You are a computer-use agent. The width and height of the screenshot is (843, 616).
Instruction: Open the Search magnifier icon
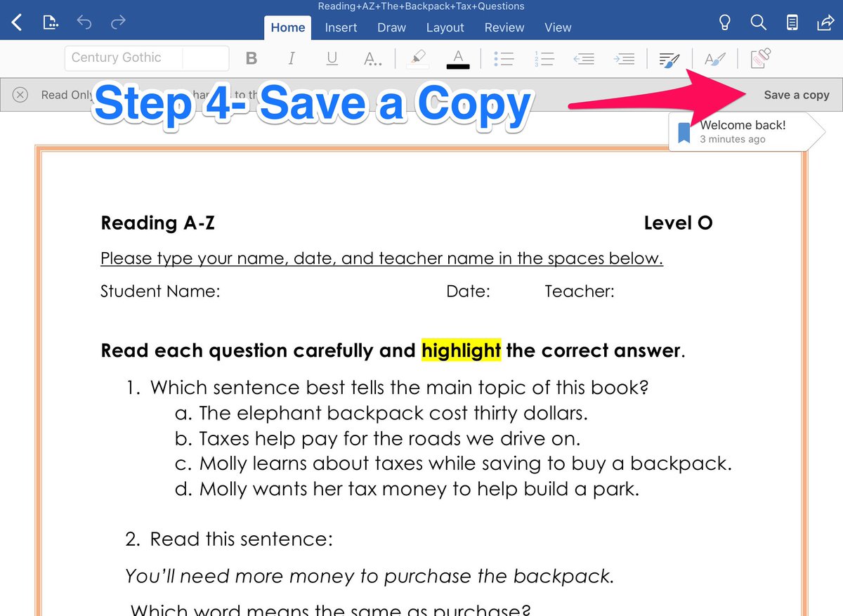click(758, 23)
